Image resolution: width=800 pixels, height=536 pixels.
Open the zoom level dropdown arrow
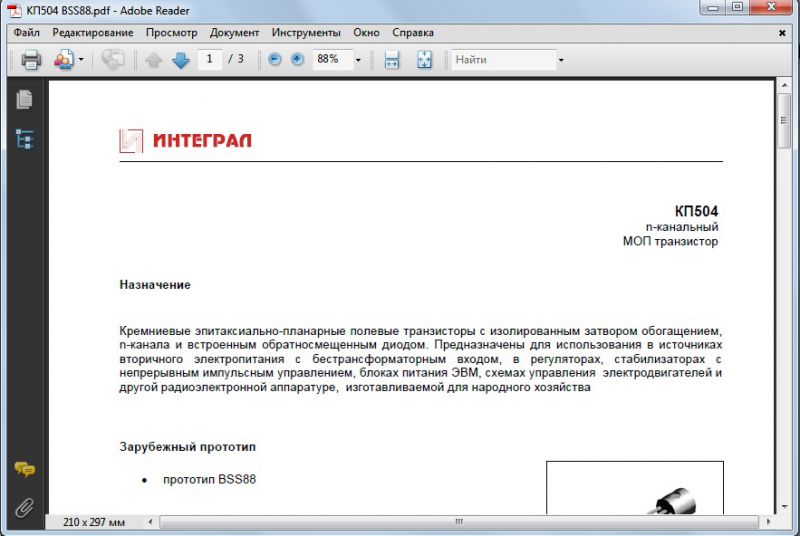358,60
